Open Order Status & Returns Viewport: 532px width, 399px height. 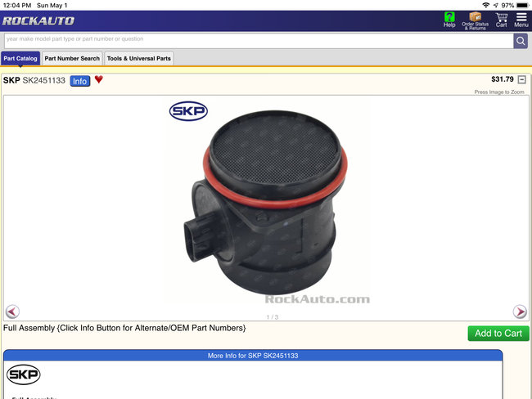pos(475,20)
